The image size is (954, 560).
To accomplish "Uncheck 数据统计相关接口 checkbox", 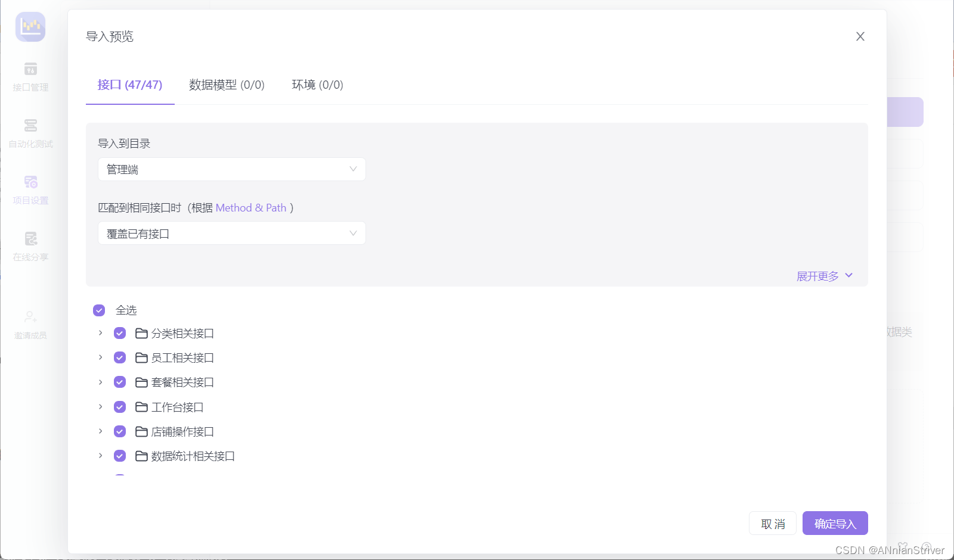I will click(x=120, y=456).
